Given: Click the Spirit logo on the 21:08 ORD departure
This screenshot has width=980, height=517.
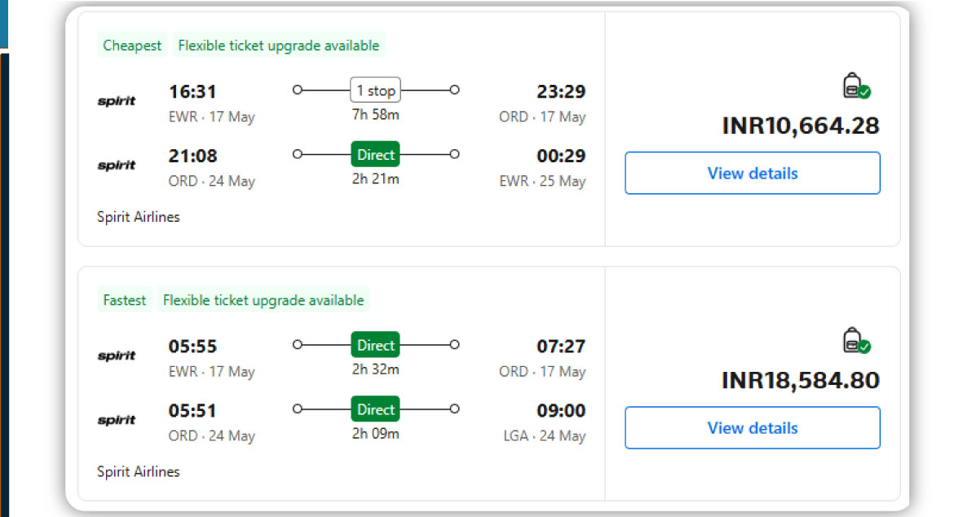Looking at the screenshot, I should tap(117, 165).
